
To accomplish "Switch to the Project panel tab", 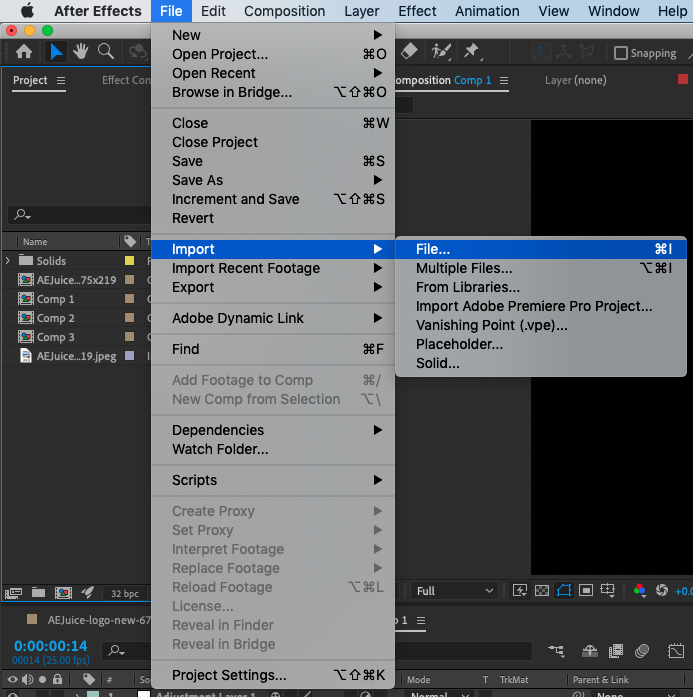I will point(30,80).
